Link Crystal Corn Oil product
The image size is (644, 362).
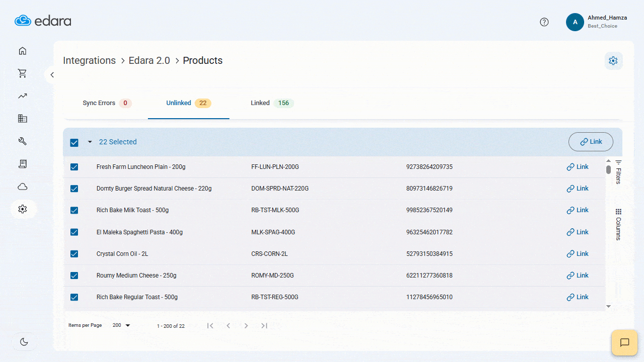[578, 254]
